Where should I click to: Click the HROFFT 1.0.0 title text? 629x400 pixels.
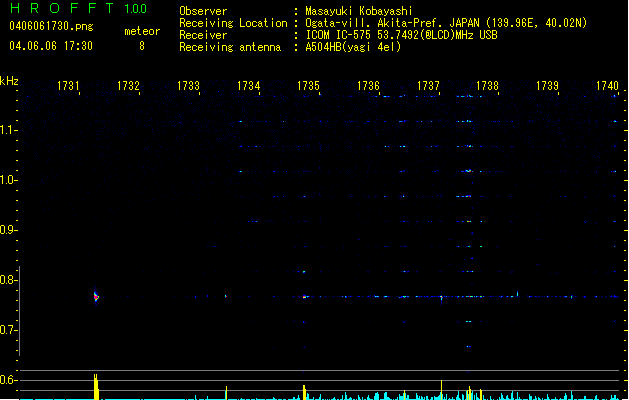[x=79, y=8]
